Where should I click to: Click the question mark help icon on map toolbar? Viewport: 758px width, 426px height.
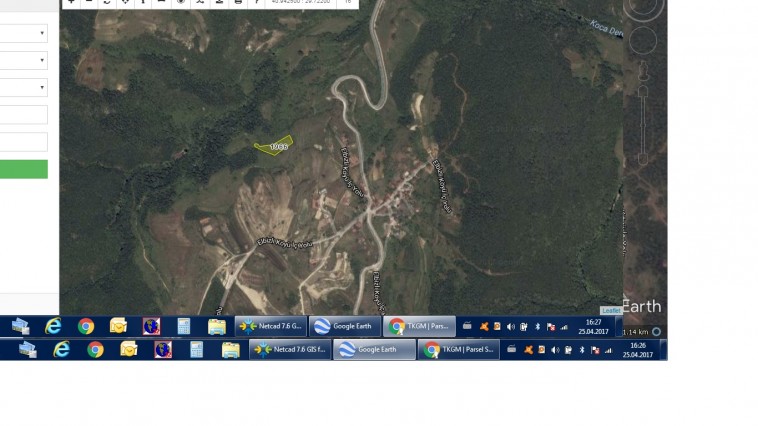tap(256, 2)
